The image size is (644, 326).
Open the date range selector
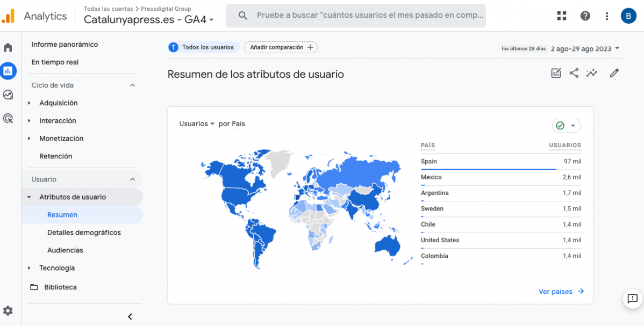pyautogui.click(x=585, y=49)
